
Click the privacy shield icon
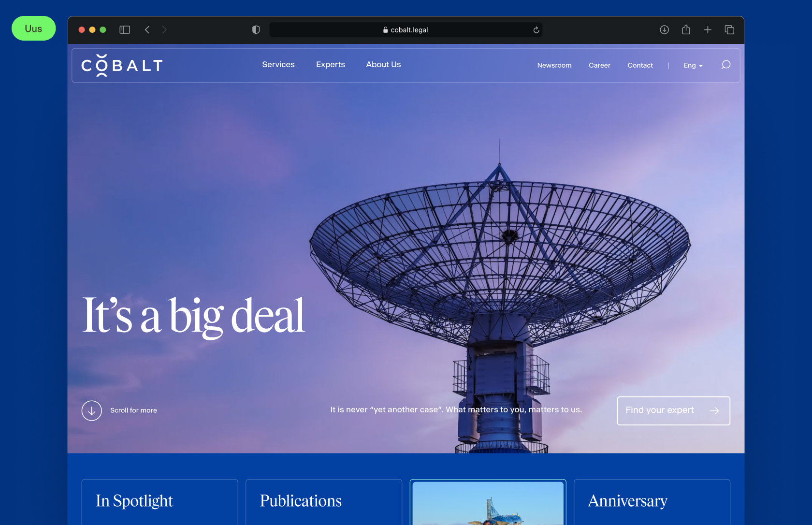256,30
